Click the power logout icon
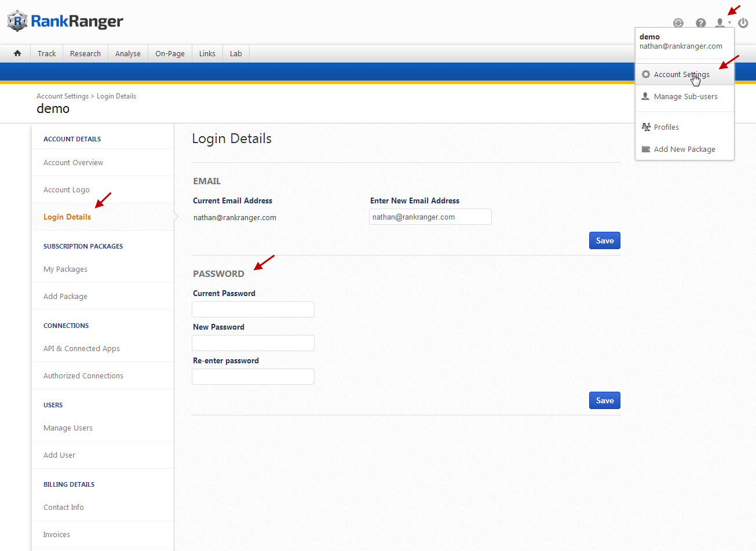 [743, 23]
